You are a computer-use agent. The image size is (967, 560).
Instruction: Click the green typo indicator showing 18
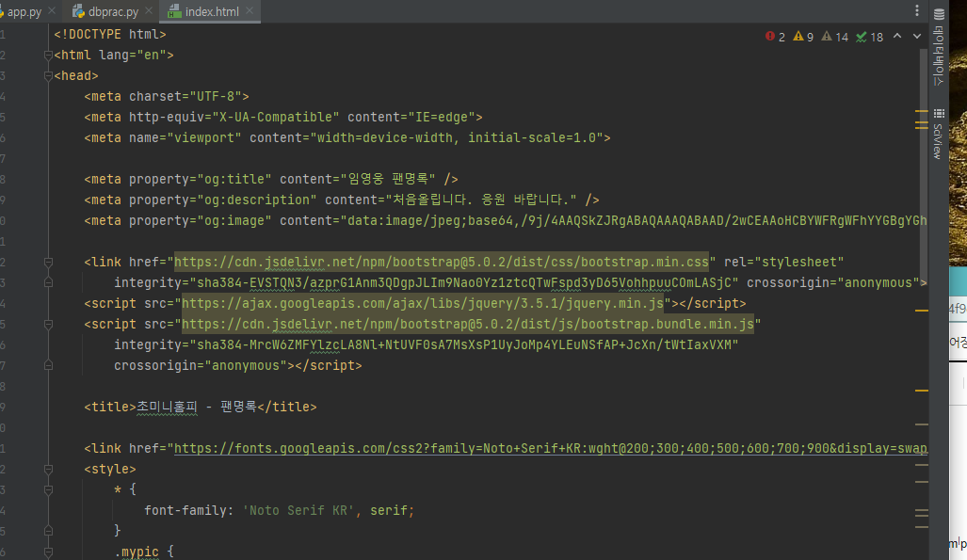(x=870, y=37)
